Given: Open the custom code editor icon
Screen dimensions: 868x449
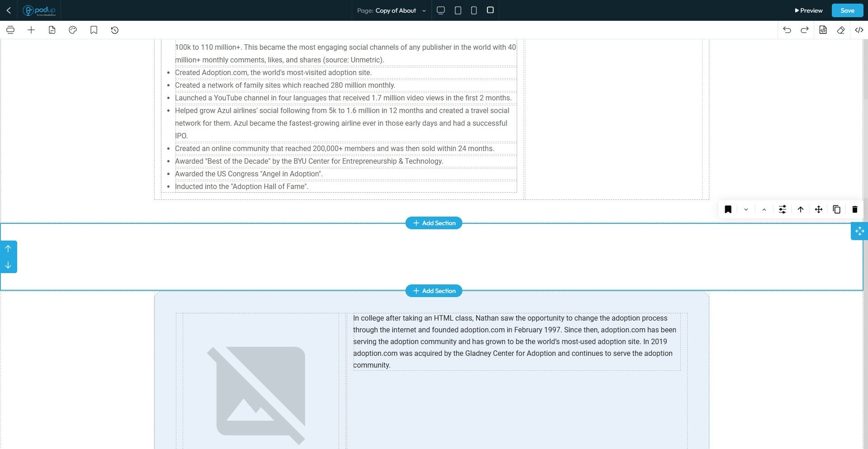Looking at the screenshot, I should [x=859, y=30].
